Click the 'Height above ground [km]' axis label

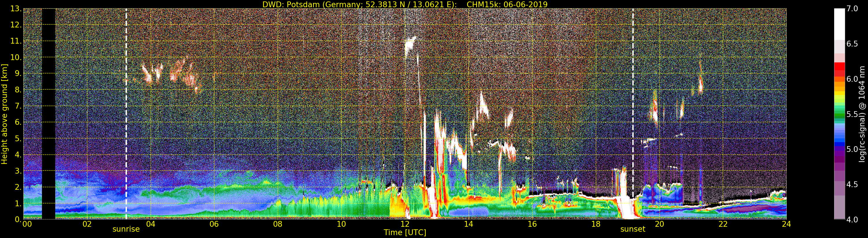tap(4, 114)
